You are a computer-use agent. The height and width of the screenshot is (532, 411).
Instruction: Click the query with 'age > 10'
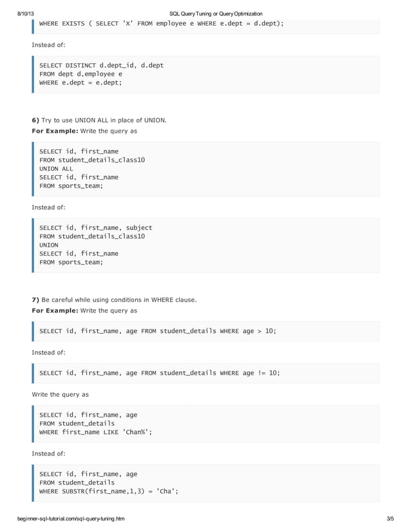pyautogui.click(x=158, y=331)
